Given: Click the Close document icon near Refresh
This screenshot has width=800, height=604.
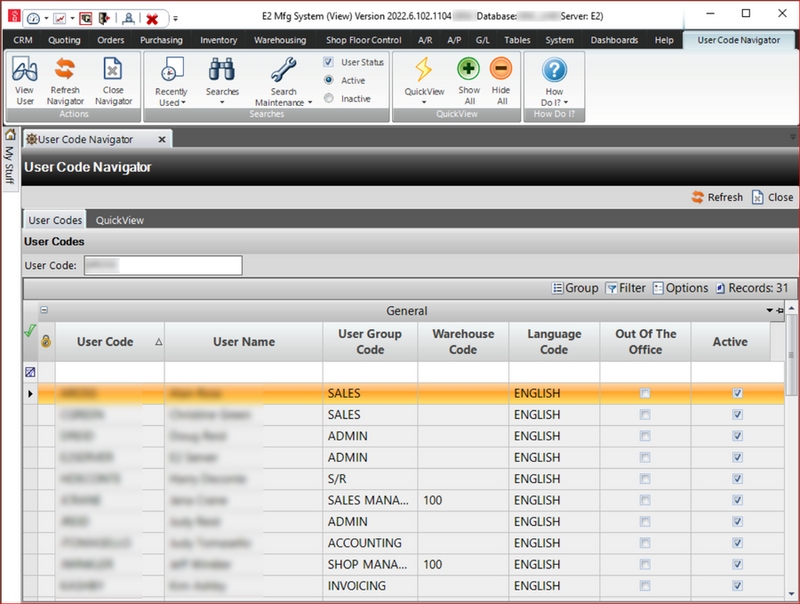Looking at the screenshot, I should coord(758,197).
